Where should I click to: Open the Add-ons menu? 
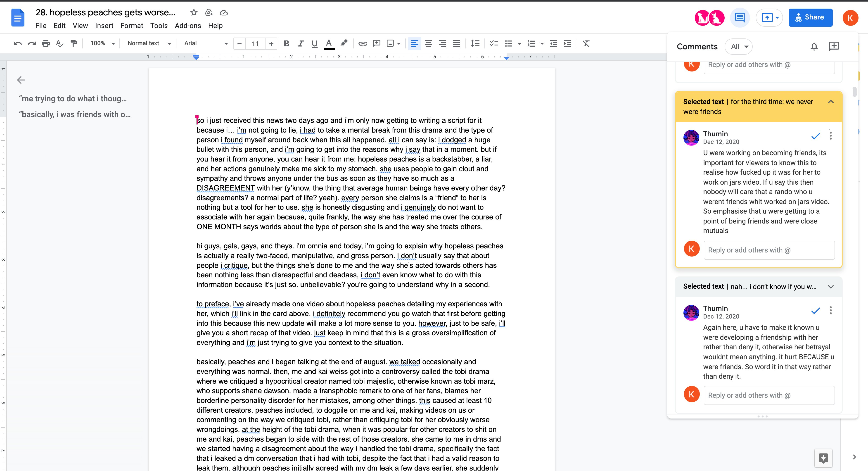[188, 26]
